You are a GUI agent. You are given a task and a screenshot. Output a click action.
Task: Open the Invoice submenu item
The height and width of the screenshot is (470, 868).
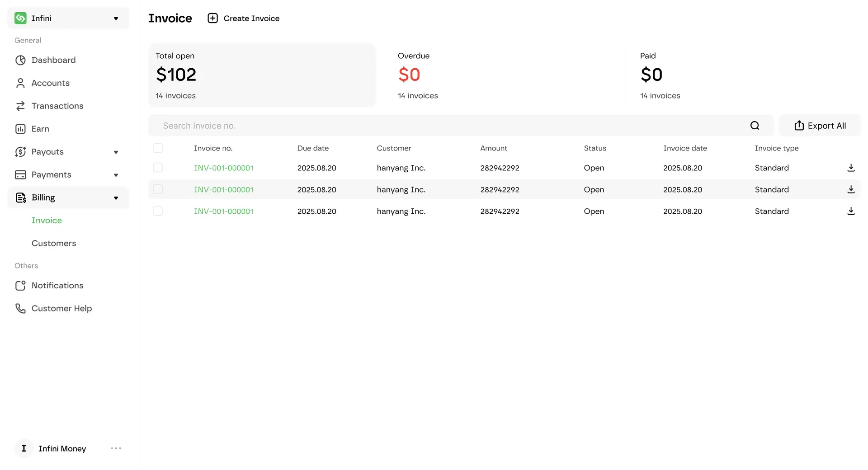tap(47, 221)
